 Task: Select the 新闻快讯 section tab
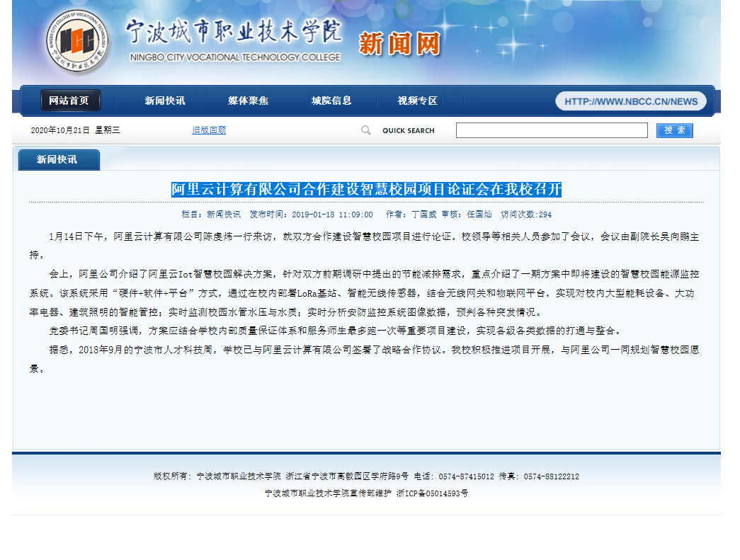pos(59,159)
